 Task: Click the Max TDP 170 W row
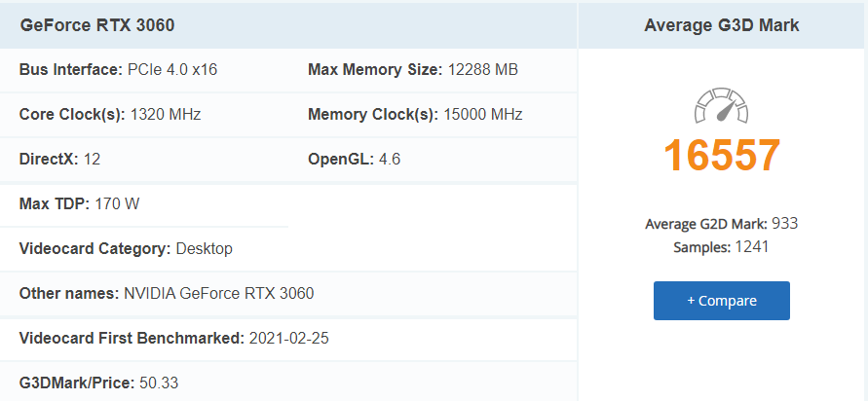(144, 204)
